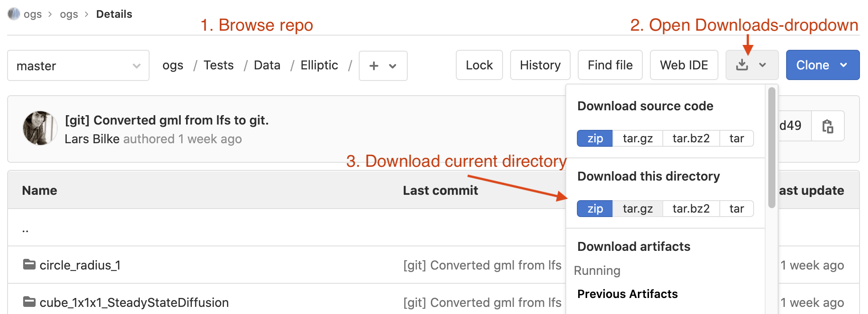Click the plus icon to add a file
The width and height of the screenshot is (868, 314).
(x=374, y=66)
